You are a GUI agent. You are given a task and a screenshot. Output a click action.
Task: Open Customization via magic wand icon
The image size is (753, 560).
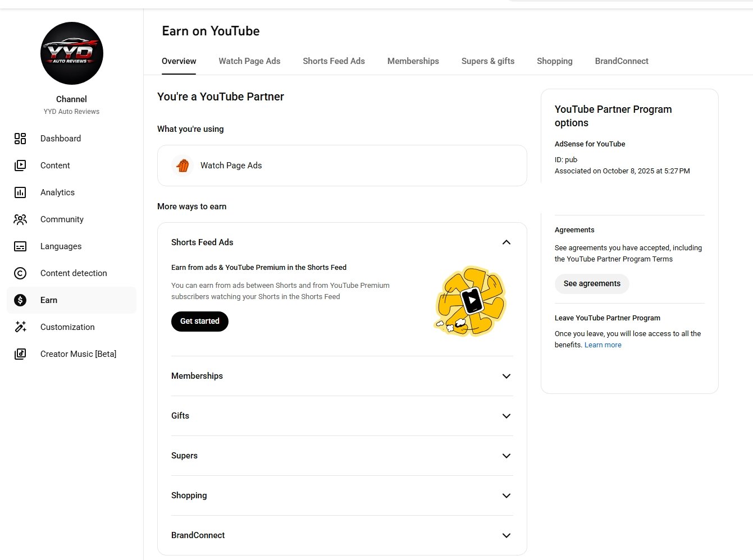coord(20,327)
